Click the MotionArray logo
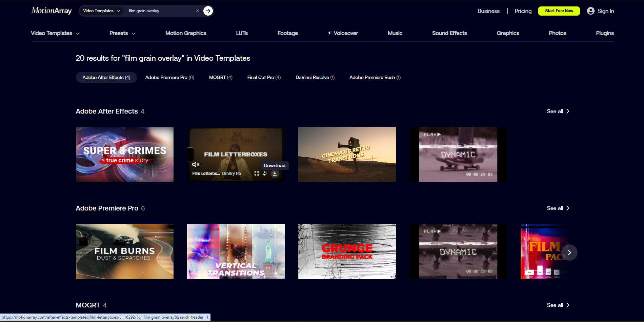The height and width of the screenshot is (322, 644). [x=51, y=11]
